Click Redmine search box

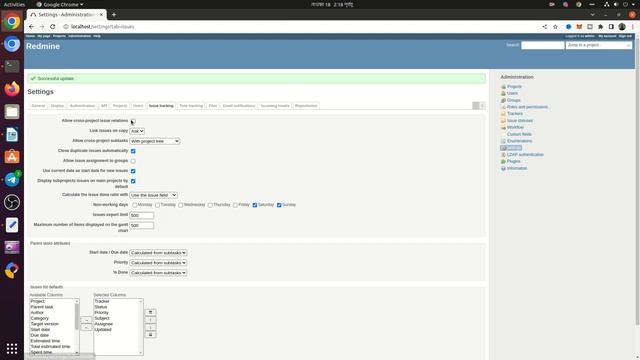coord(542,45)
